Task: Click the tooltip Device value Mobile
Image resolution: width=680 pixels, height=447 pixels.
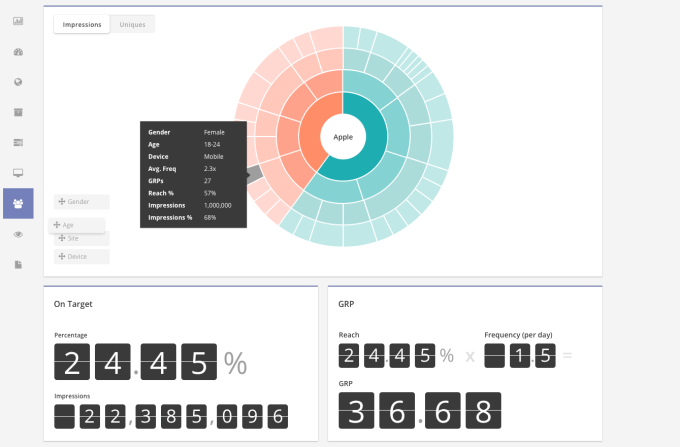Action: coord(213,157)
